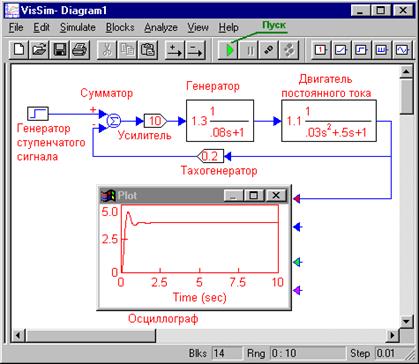Save diagram using the floppy disk icon
419x364 pixels.
click(x=59, y=51)
